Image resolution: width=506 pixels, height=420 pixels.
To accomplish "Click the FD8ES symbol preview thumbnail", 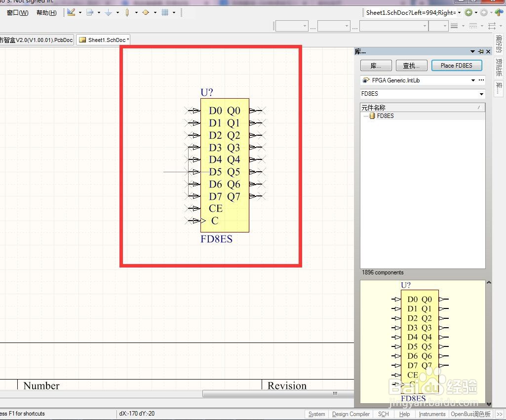I will click(x=423, y=342).
